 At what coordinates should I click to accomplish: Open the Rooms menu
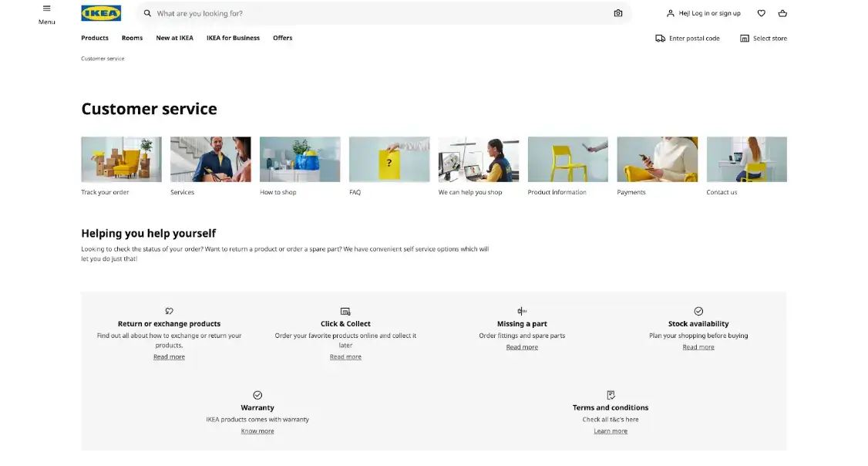tap(132, 38)
